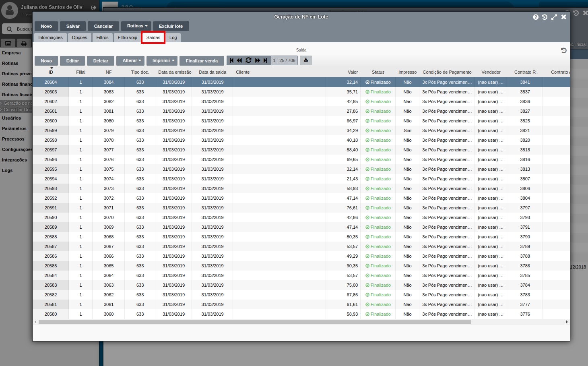Sort by the Status column header
The height and width of the screenshot is (366, 588).
(x=378, y=72)
